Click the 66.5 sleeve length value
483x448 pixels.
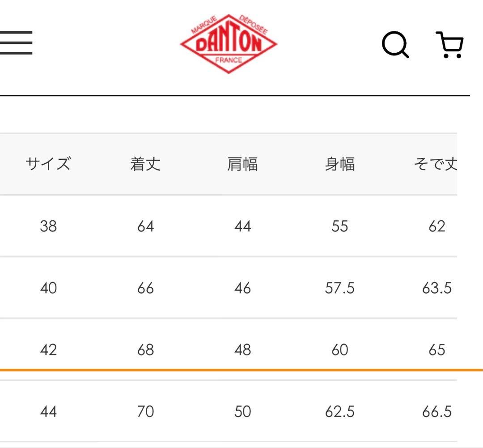437,411
